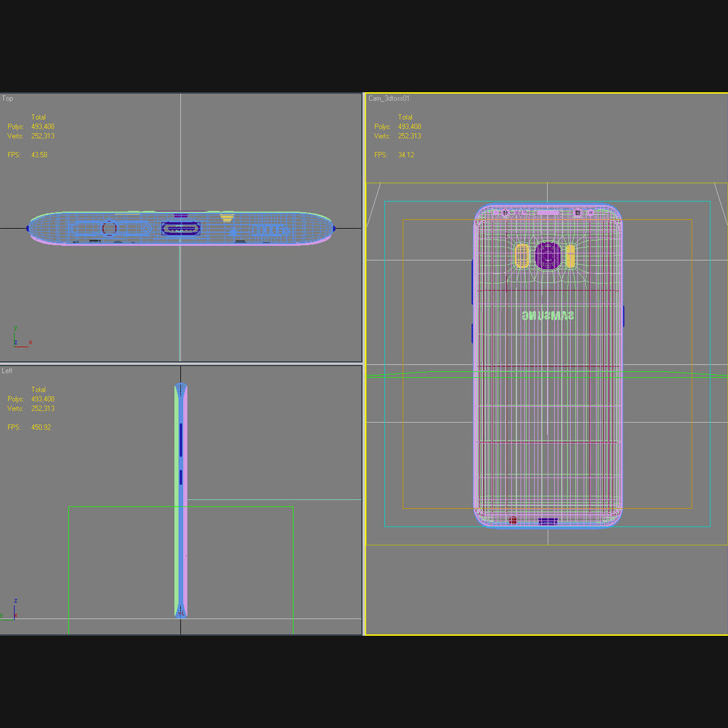Click the axis gizmo in Left viewport

point(10,610)
